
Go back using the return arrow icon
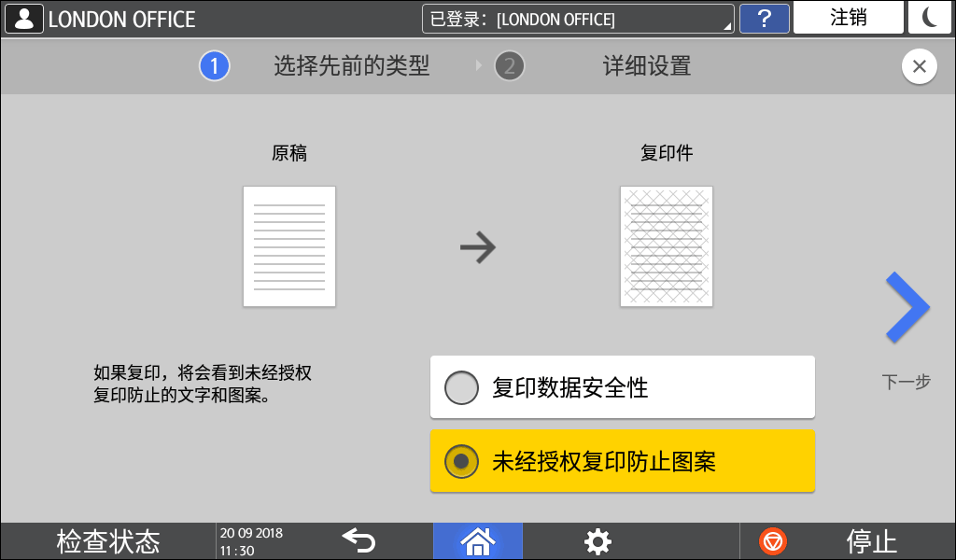tap(358, 541)
